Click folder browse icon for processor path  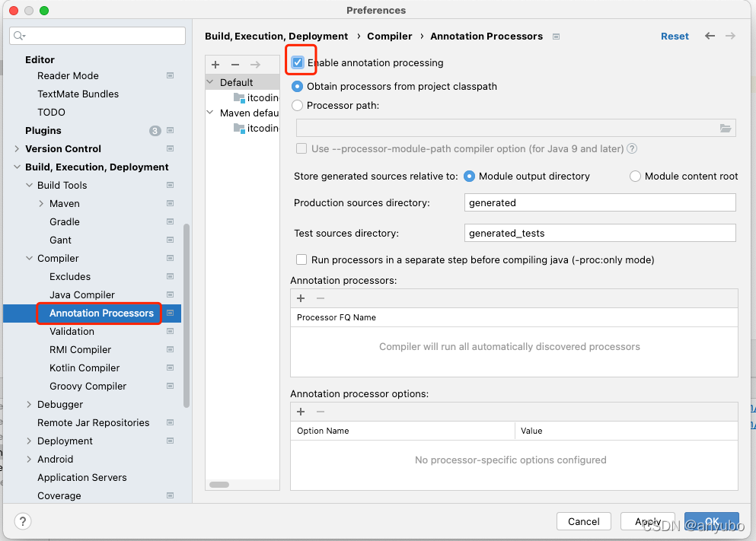coord(725,128)
